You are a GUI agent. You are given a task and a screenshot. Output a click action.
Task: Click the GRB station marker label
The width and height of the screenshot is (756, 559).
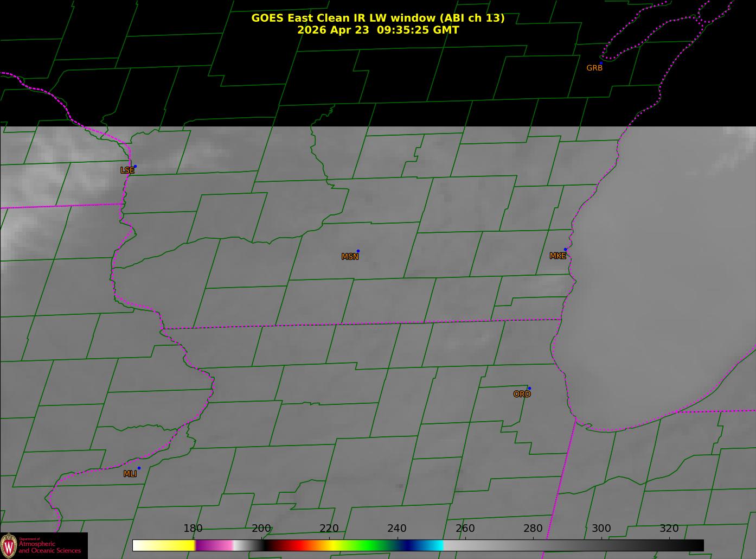click(594, 68)
